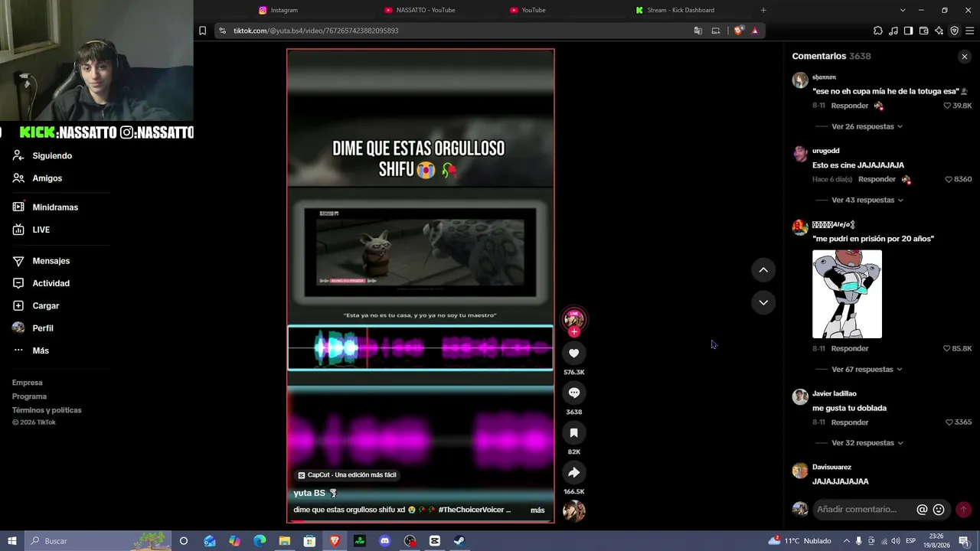
Task: Open comments via the speech bubble icon
Action: [x=573, y=393]
